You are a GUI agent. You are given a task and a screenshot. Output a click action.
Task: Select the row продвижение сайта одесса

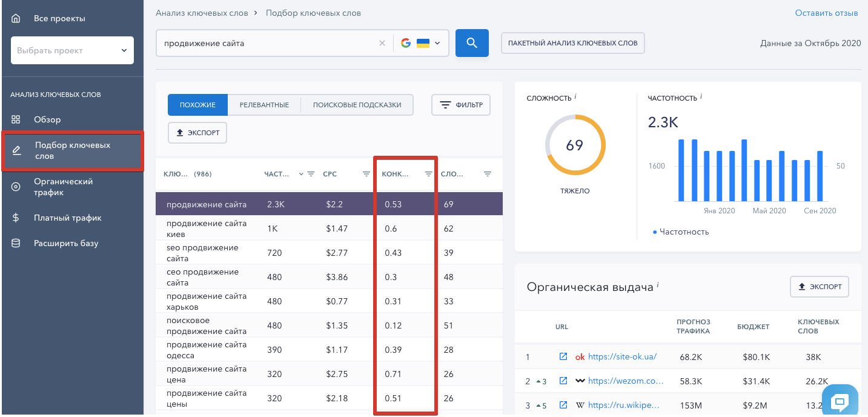[x=329, y=350]
